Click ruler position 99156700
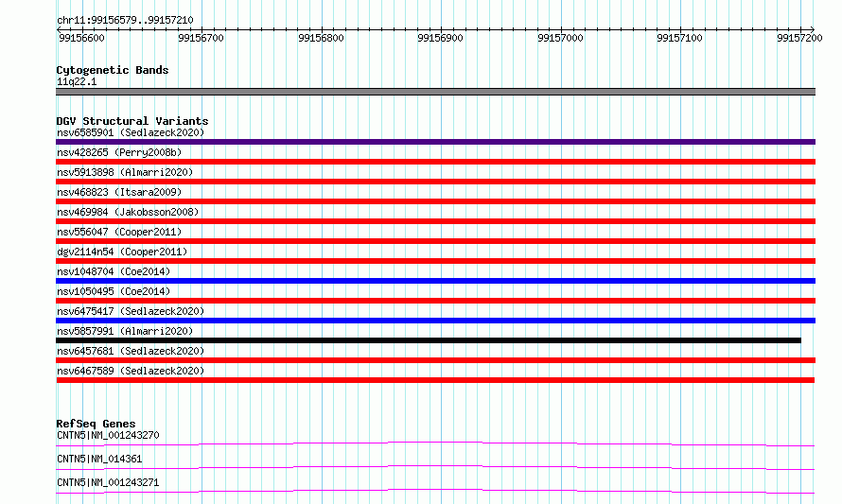The width and height of the screenshot is (842, 504). click(x=201, y=38)
